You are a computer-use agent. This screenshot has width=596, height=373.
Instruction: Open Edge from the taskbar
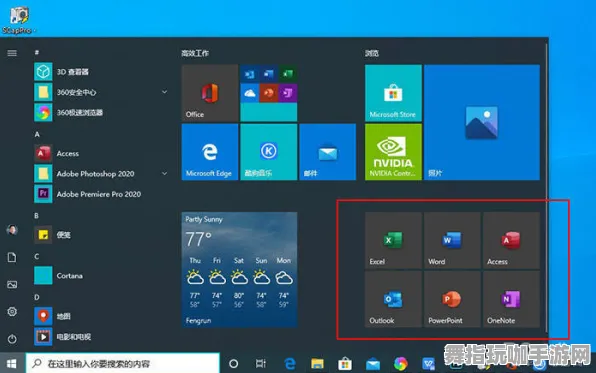tap(290, 364)
